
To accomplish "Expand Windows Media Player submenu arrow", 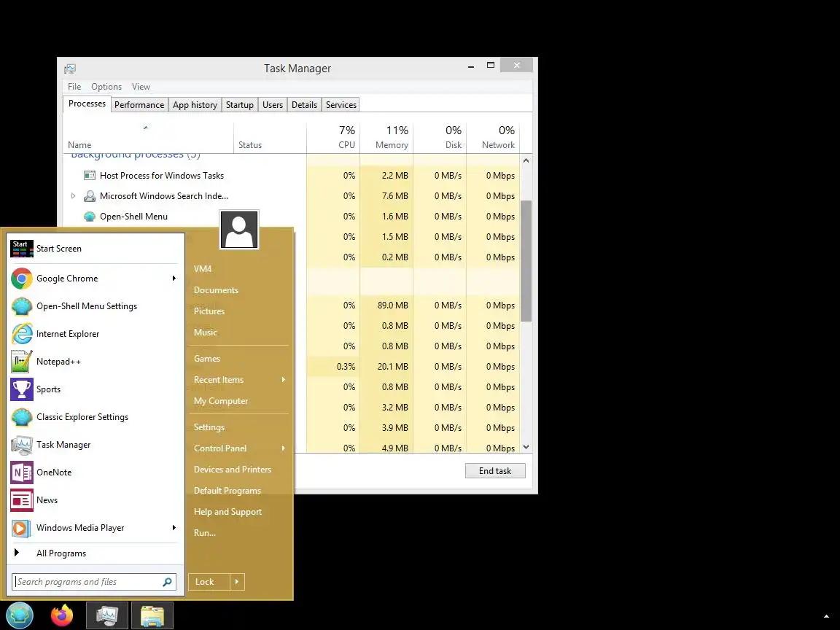I will pyautogui.click(x=174, y=528).
